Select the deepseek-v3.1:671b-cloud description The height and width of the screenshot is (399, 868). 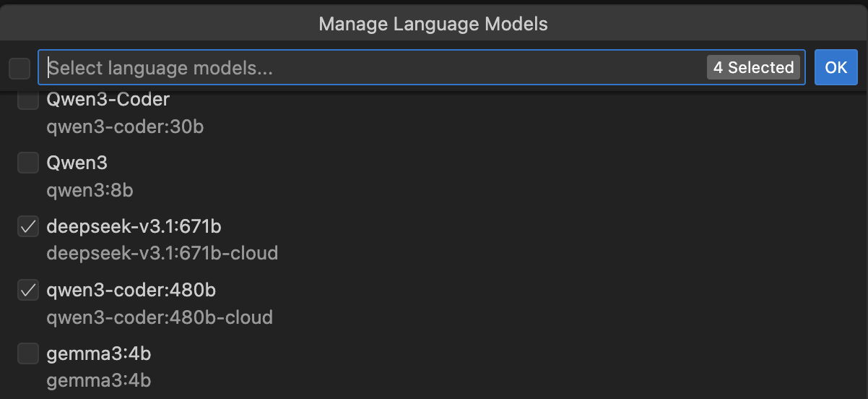[x=162, y=254]
